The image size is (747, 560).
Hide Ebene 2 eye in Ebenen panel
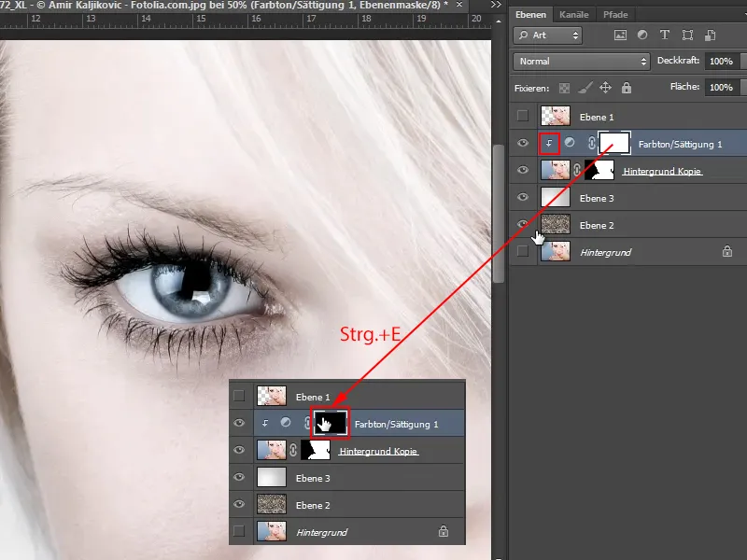point(523,224)
